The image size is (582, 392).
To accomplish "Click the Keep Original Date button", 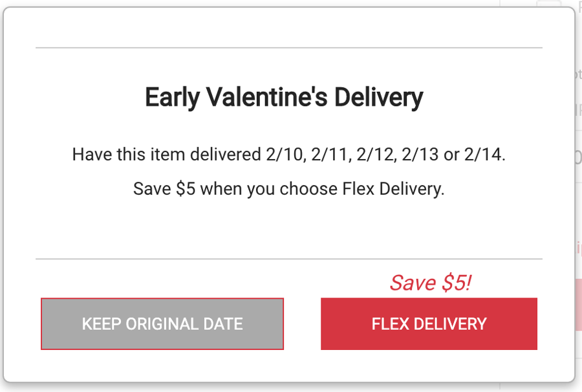I will click(162, 324).
